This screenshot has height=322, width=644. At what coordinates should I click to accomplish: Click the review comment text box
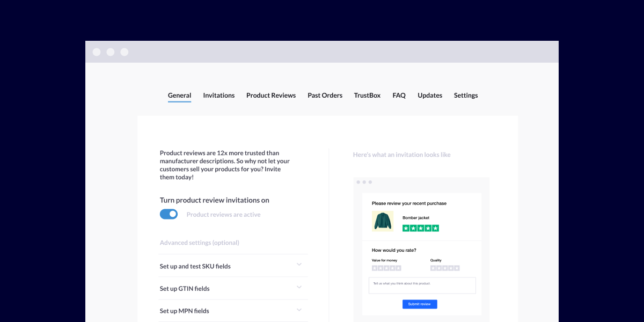click(x=422, y=286)
